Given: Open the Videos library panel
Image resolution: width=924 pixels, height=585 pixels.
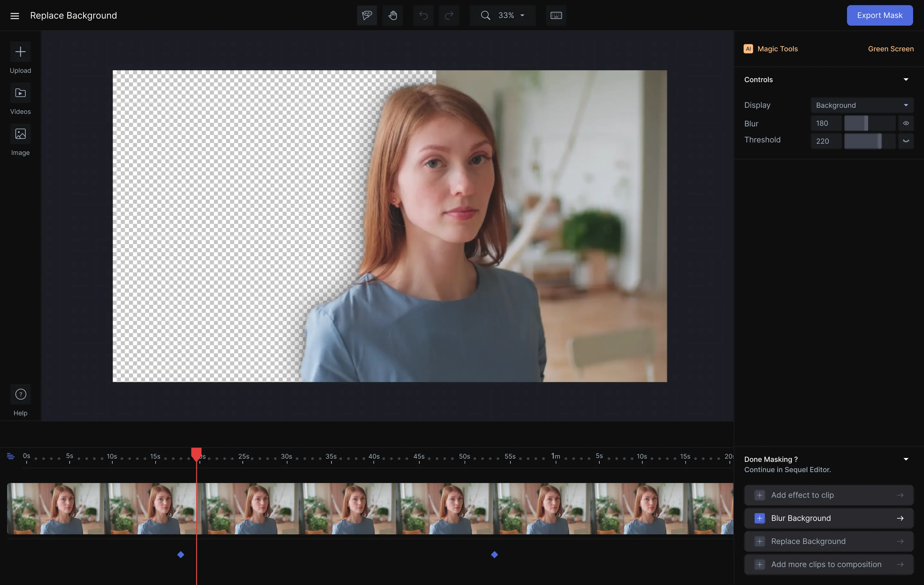Looking at the screenshot, I should [20, 93].
